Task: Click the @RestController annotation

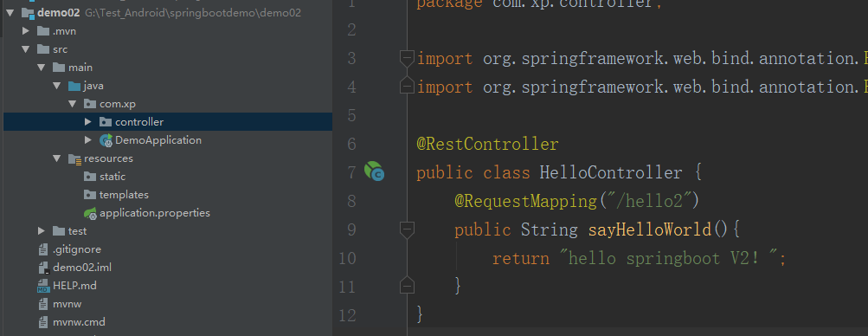Action: click(x=488, y=144)
